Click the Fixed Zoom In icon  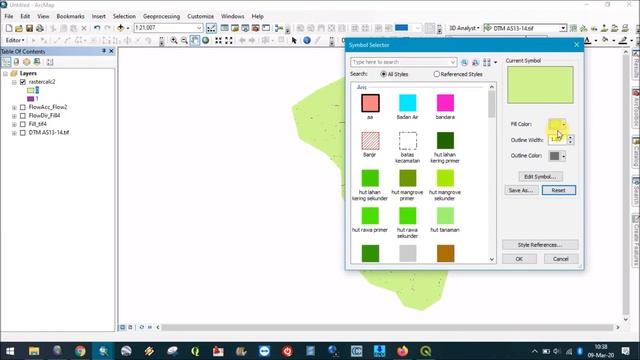coord(218,40)
